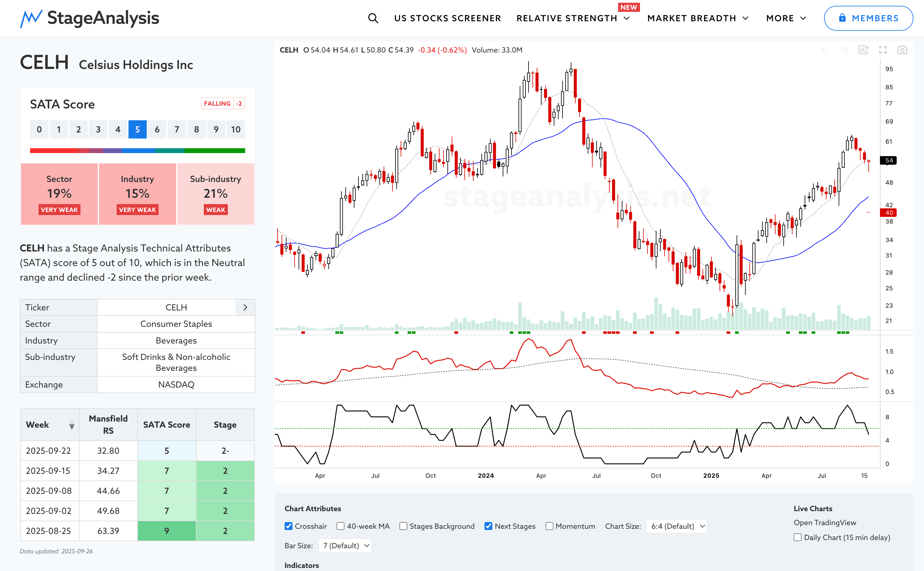This screenshot has height=571, width=924.
Task: Click Soft Drinks & Non-alcoholic Beverages cell
Action: tap(176, 363)
